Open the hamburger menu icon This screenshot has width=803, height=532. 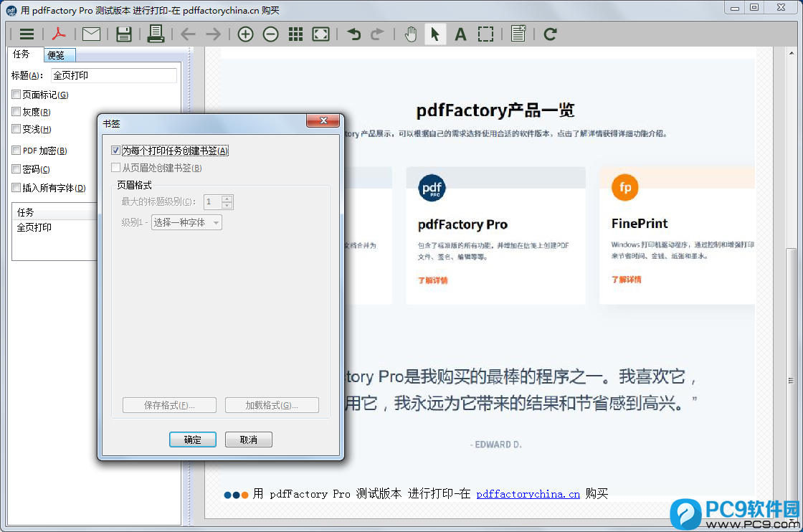(x=27, y=34)
